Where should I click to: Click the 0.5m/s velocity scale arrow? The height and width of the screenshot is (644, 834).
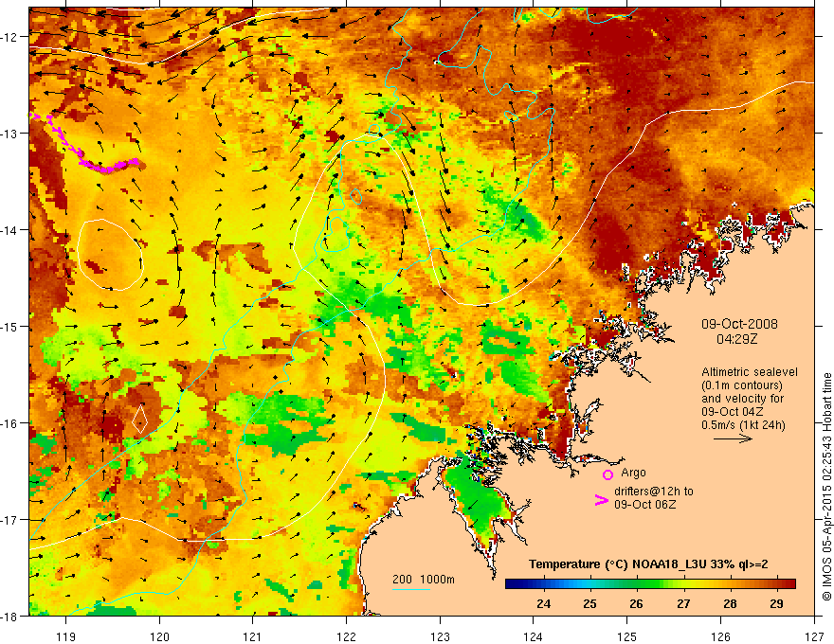[733, 438]
